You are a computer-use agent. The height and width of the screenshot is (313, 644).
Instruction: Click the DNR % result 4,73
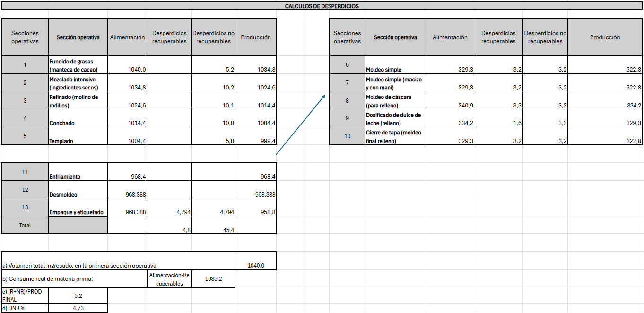tap(78, 308)
